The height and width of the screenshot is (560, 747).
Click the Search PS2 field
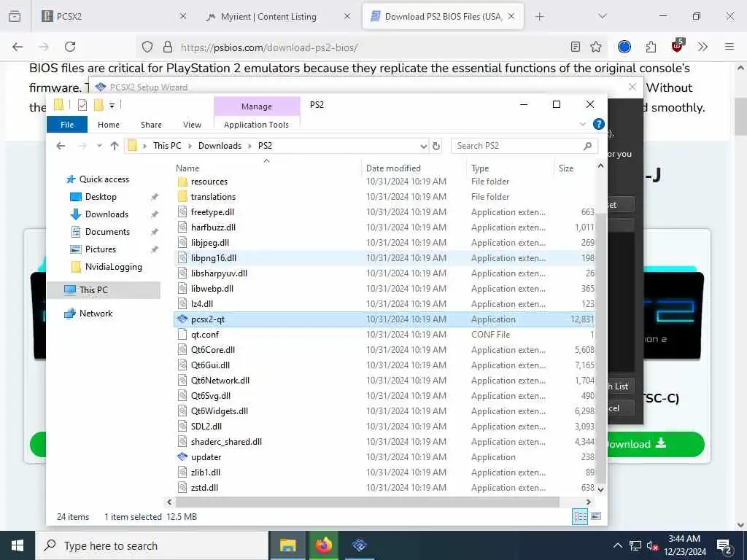tap(524, 146)
